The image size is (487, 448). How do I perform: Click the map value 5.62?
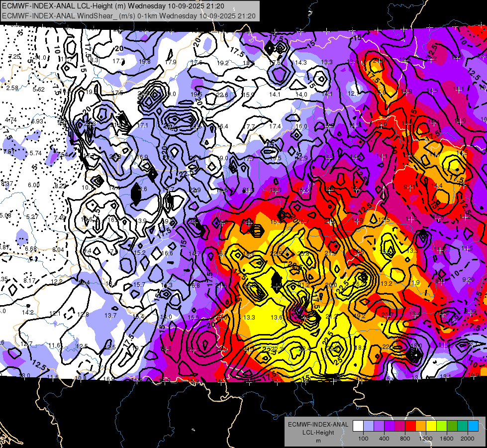coord(39,90)
